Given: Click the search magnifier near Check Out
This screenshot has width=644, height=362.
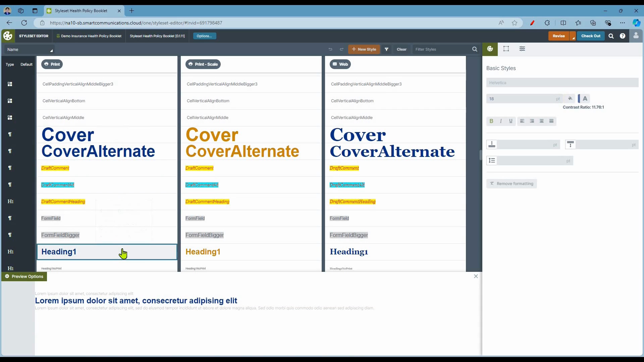Looking at the screenshot, I should [611, 36].
